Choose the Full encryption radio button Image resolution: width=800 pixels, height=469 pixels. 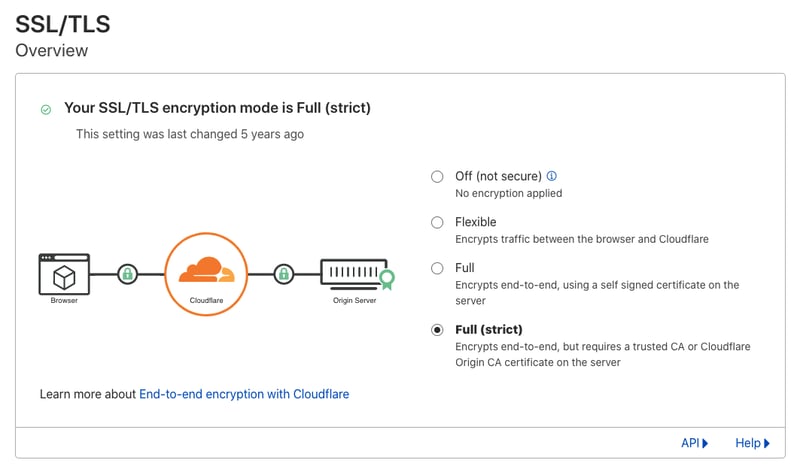(437, 269)
